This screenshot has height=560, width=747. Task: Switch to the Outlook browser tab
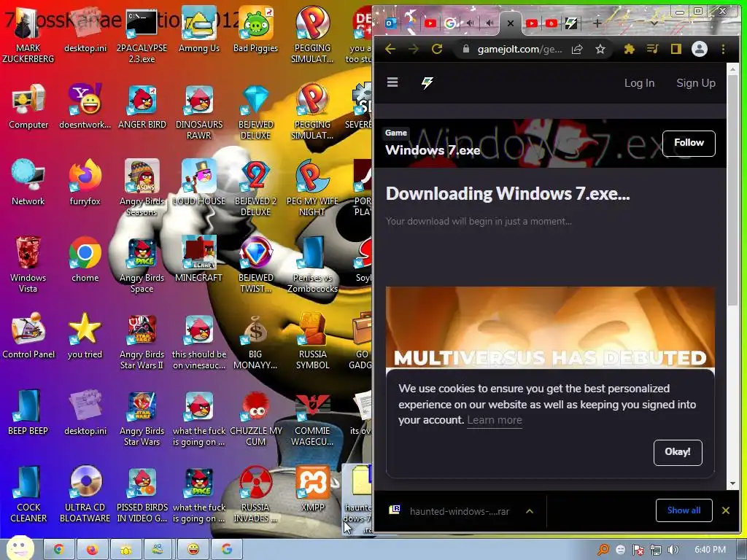[391, 23]
